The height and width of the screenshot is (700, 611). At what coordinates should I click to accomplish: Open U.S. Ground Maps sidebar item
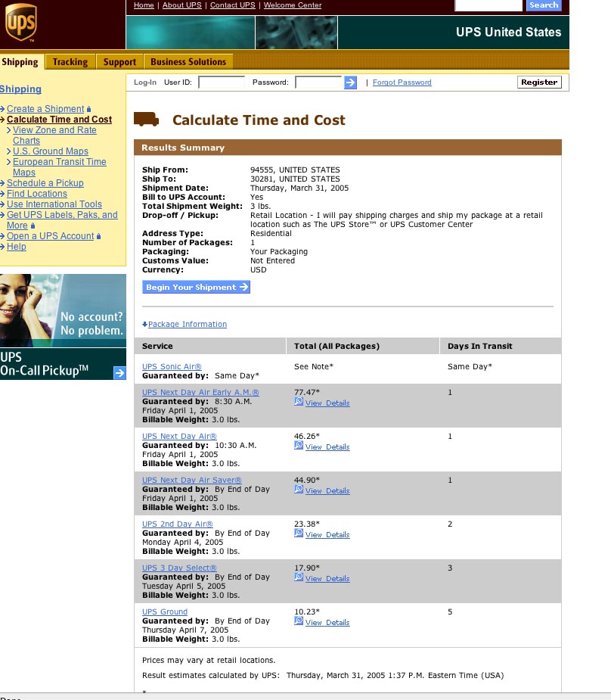[51, 151]
